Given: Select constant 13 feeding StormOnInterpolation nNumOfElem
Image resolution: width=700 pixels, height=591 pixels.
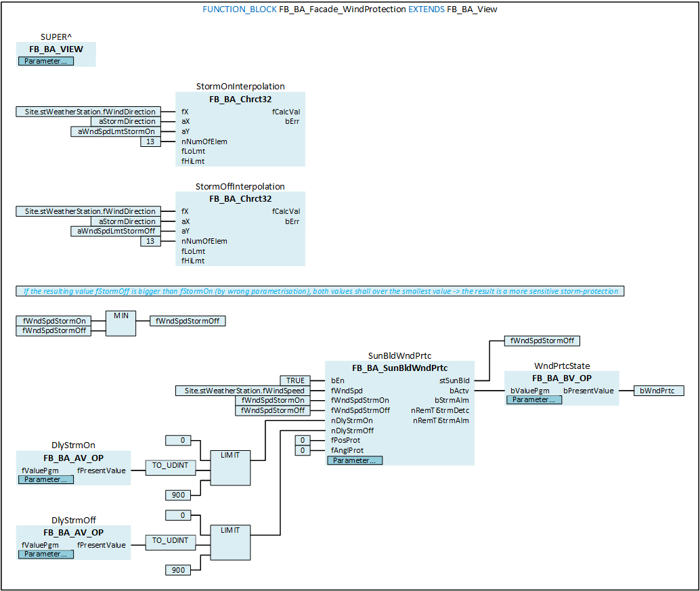Looking at the screenshot, I should (150, 141).
